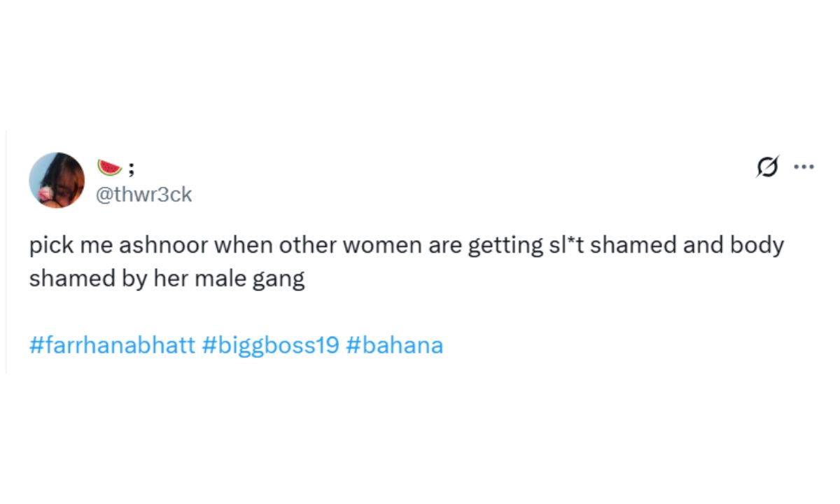The width and height of the screenshot is (840, 504).
Task: Open the @thwr3ck profile handle
Action: (x=143, y=195)
